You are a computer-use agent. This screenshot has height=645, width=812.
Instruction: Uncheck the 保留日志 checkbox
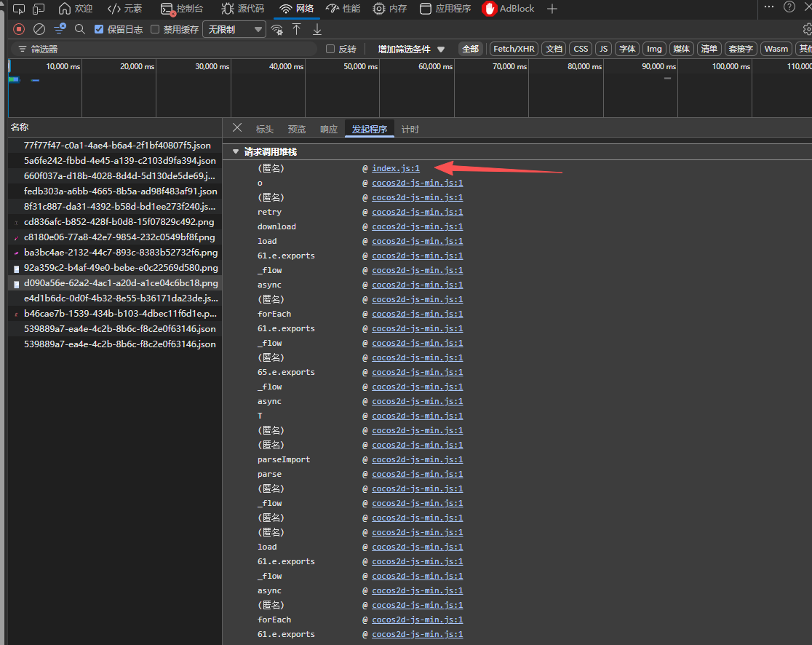point(100,29)
